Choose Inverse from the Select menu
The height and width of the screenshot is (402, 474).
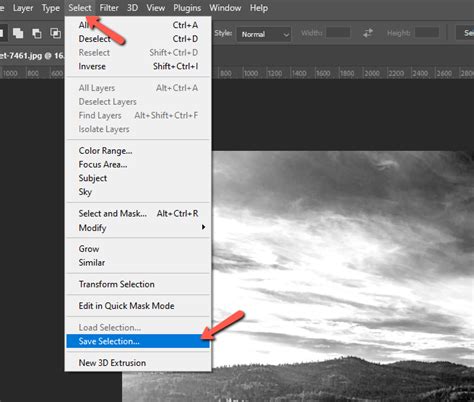138,66
